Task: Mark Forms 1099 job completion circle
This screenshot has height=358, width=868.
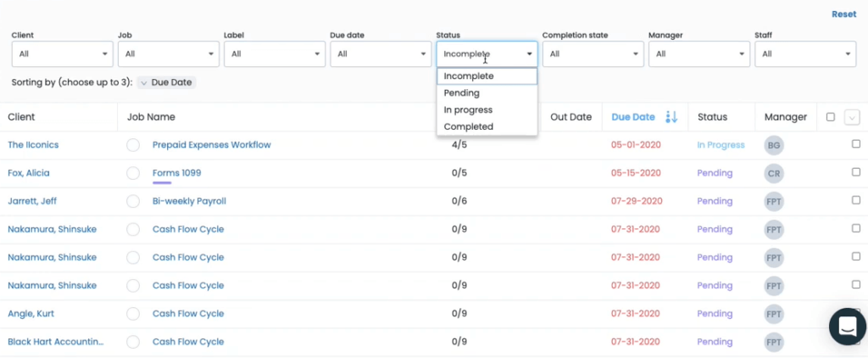Action: click(133, 173)
